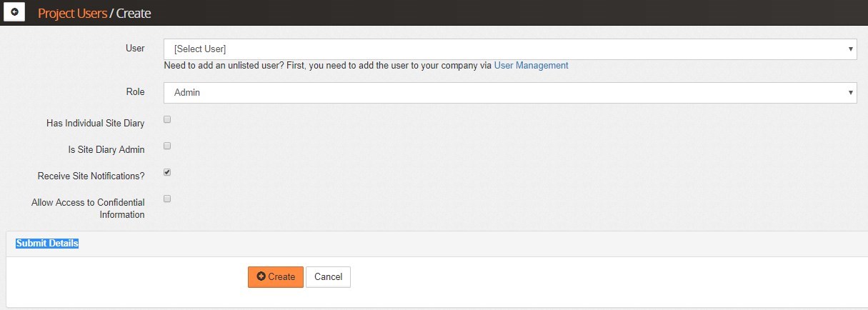Enable the Has Individual Site Diary checkbox
The height and width of the screenshot is (310, 868).
[167, 119]
